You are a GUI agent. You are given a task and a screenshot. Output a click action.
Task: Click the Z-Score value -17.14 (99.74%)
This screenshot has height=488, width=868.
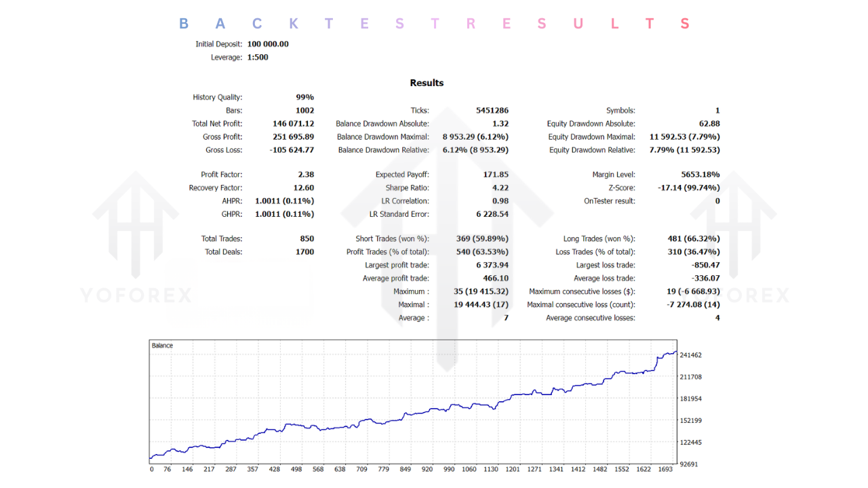point(688,188)
